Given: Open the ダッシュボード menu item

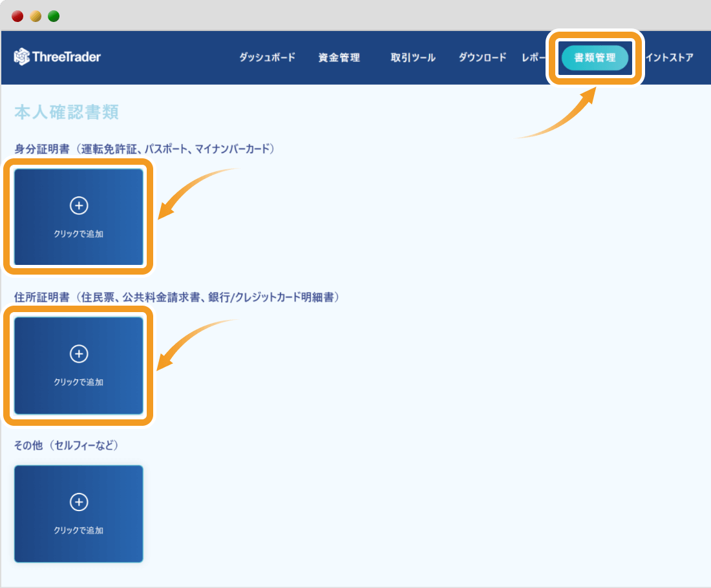Looking at the screenshot, I should [267, 58].
